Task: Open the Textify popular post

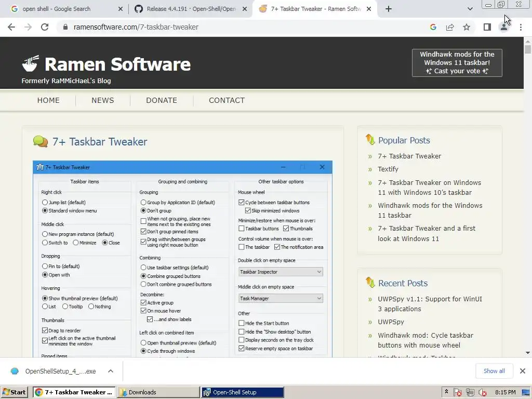Action: 388,169
